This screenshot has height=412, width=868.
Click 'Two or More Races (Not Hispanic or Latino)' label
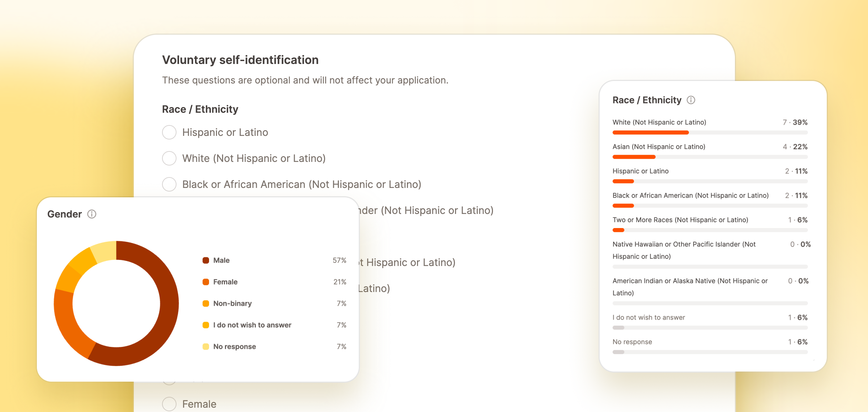pyautogui.click(x=680, y=220)
